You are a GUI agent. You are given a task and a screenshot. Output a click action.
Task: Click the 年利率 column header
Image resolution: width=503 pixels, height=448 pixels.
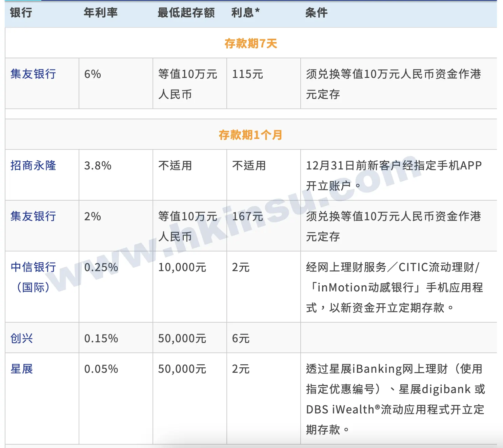click(101, 13)
